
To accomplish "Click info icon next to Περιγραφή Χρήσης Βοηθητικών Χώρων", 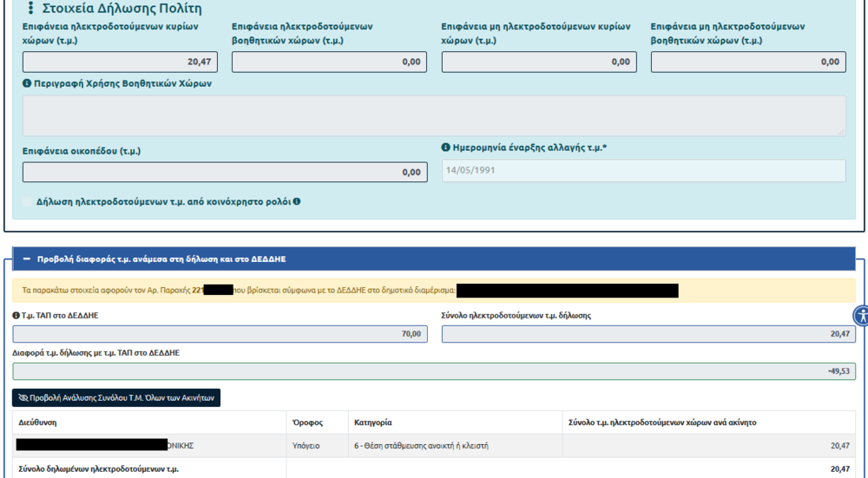I will [27, 84].
